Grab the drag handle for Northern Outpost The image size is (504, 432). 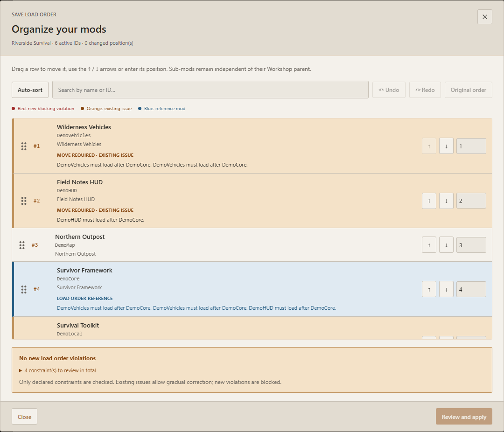coord(22,245)
